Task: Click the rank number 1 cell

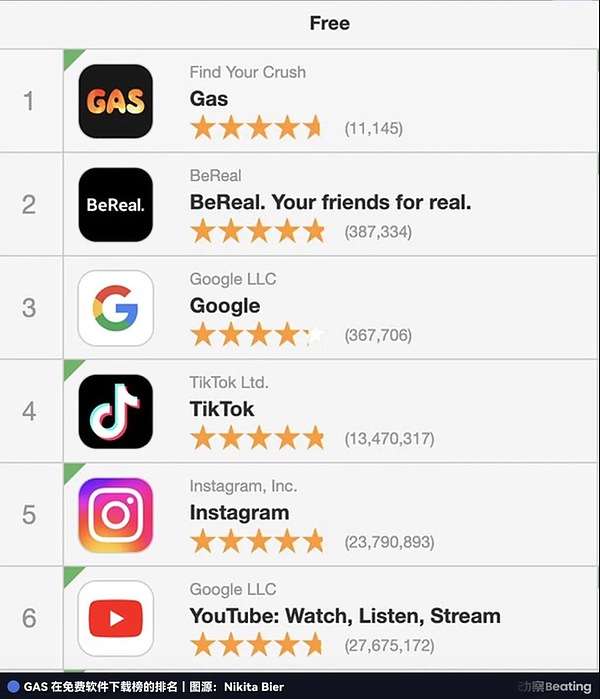Action: click(x=29, y=101)
